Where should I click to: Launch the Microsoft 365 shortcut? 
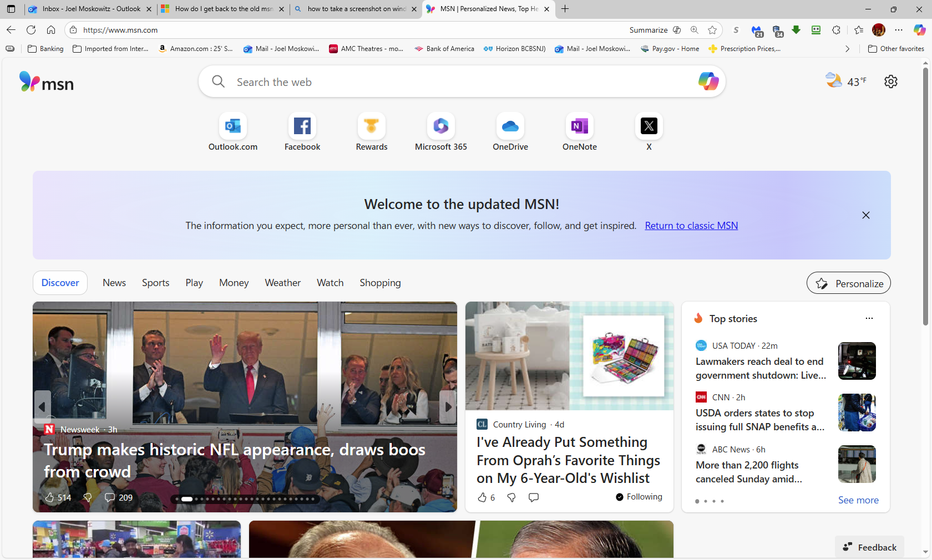pos(441,126)
